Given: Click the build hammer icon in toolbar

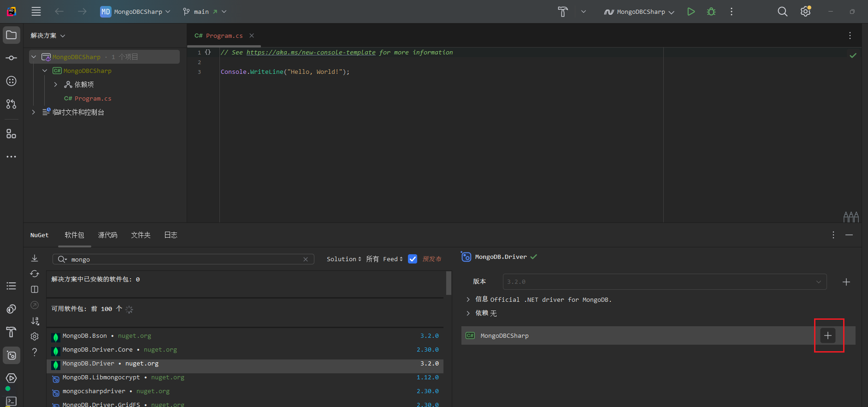Looking at the screenshot, I should [563, 12].
